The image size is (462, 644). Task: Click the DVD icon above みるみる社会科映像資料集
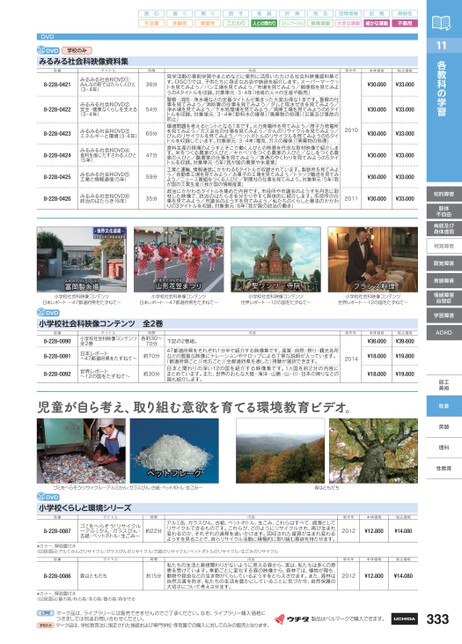[x=48, y=51]
